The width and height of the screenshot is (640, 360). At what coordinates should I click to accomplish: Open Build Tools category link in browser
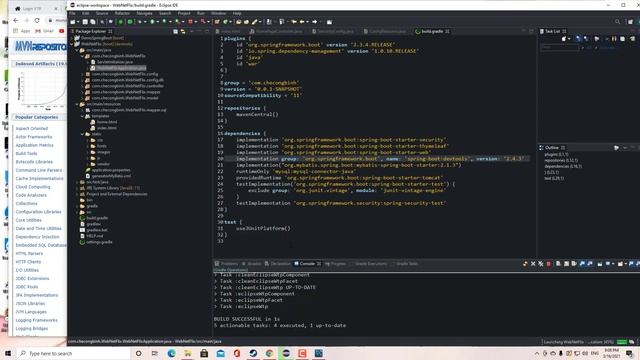tap(27, 153)
